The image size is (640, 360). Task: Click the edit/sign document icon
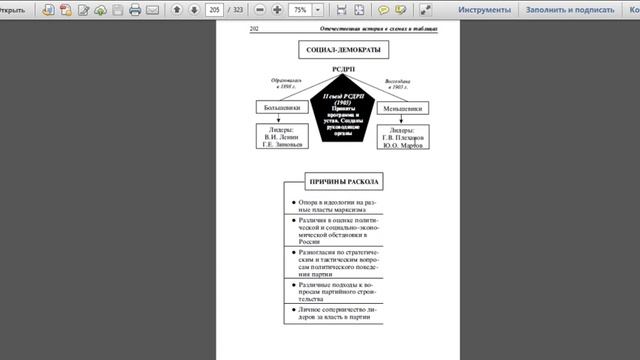tap(83, 10)
